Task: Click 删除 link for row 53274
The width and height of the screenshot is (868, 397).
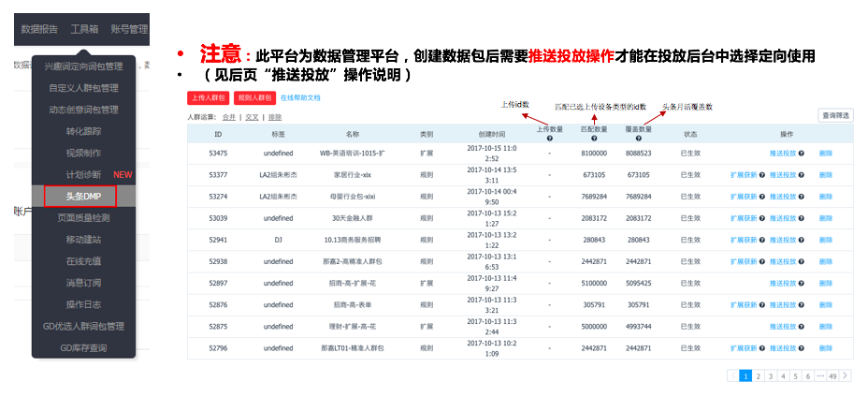Action: tap(825, 197)
